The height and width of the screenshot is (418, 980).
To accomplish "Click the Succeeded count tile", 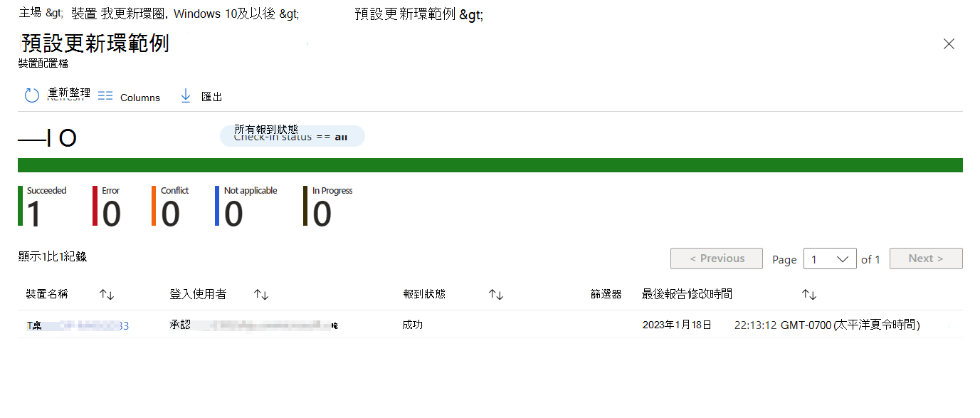I will pos(43,206).
